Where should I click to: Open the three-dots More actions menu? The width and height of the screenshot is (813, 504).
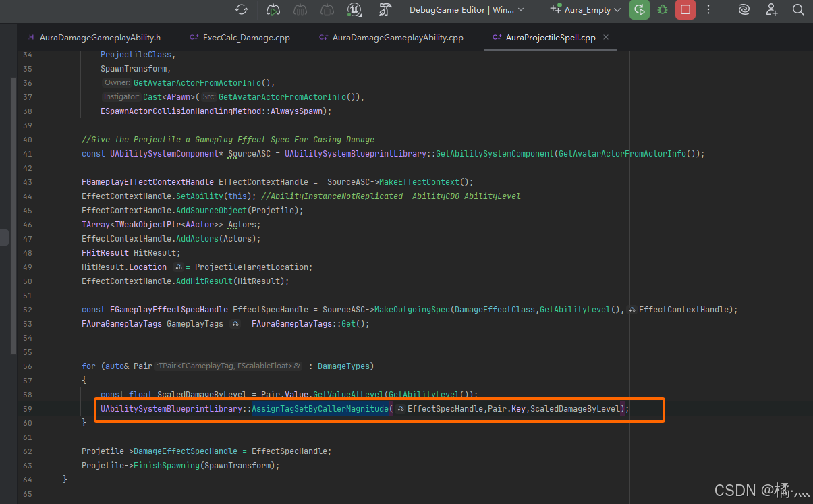pyautogui.click(x=708, y=9)
